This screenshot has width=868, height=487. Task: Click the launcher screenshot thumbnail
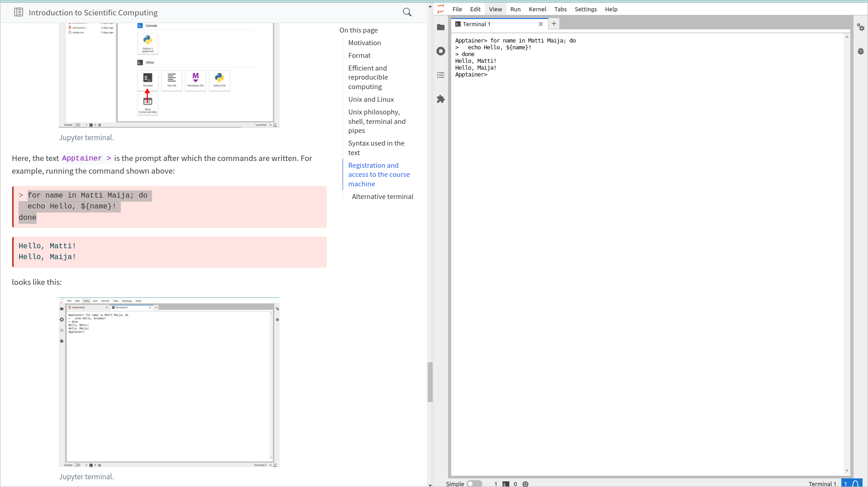coord(169,75)
